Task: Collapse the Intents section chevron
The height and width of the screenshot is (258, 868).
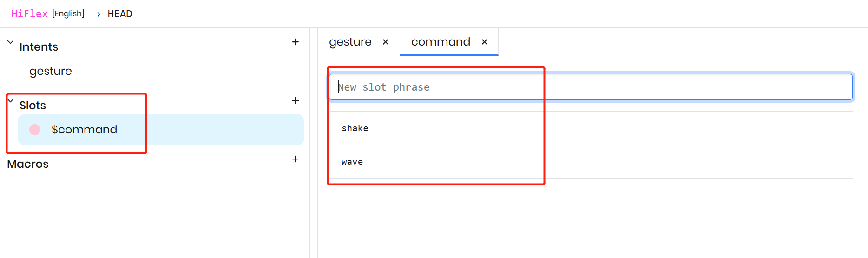Action: (x=10, y=42)
